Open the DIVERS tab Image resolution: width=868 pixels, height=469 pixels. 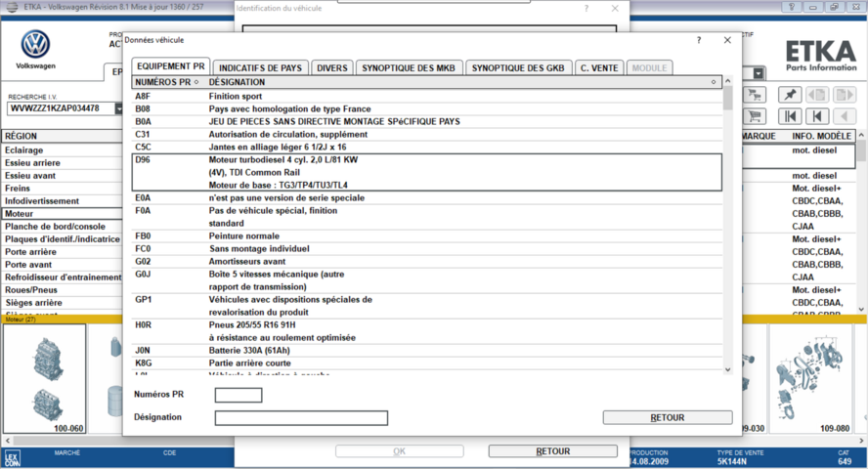(332, 68)
